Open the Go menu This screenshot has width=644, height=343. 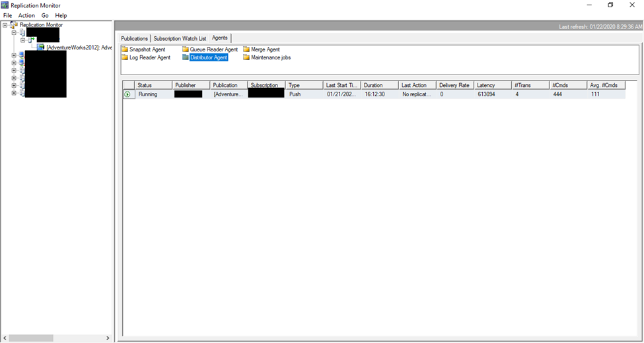tap(45, 16)
